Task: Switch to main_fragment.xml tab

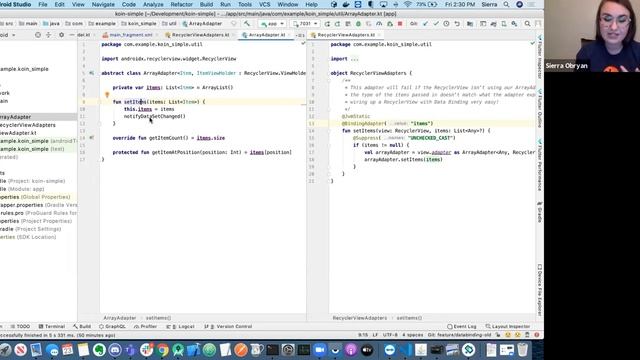Action: (131, 35)
